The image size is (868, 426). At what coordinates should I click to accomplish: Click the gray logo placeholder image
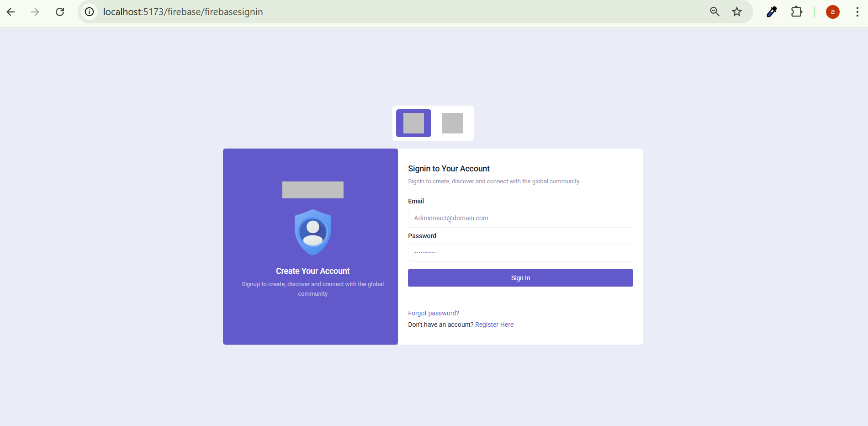pyautogui.click(x=312, y=190)
